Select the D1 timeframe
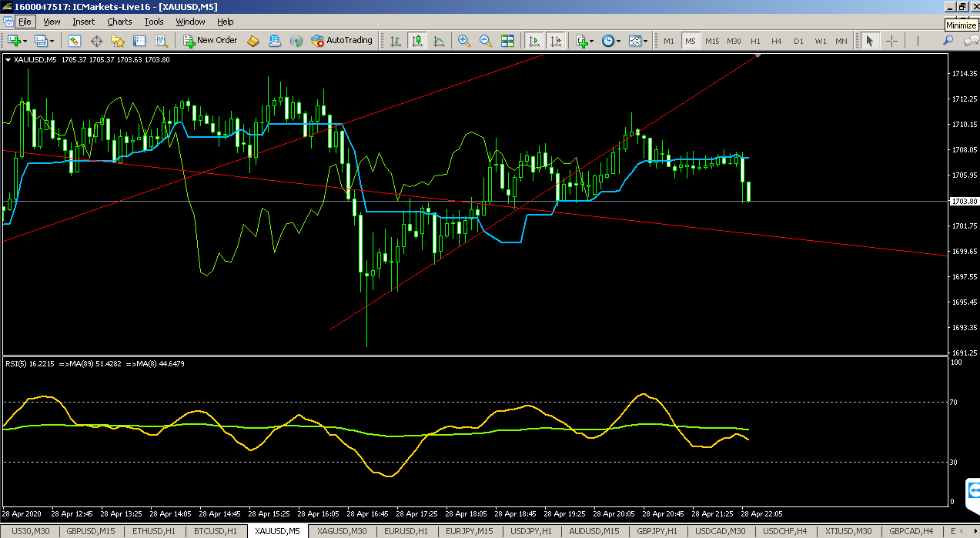This screenshot has width=980, height=538. (x=798, y=41)
